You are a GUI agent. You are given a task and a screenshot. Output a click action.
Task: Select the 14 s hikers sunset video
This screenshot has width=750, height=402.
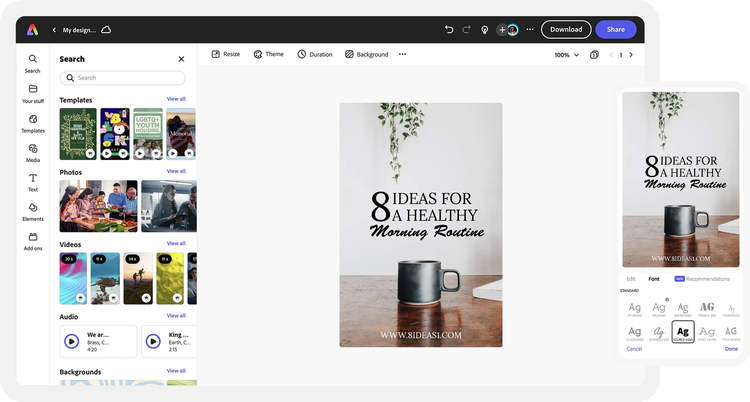138,279
